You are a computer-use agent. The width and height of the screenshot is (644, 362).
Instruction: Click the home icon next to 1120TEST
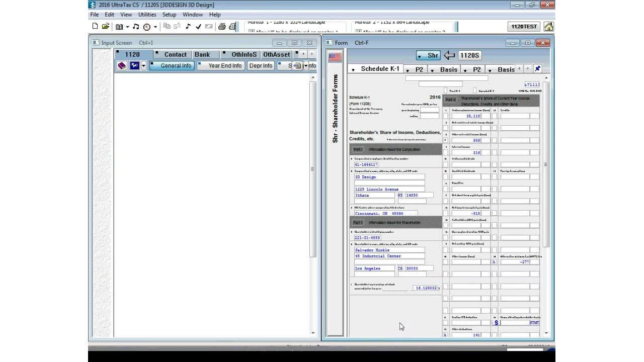click(548, 27)
